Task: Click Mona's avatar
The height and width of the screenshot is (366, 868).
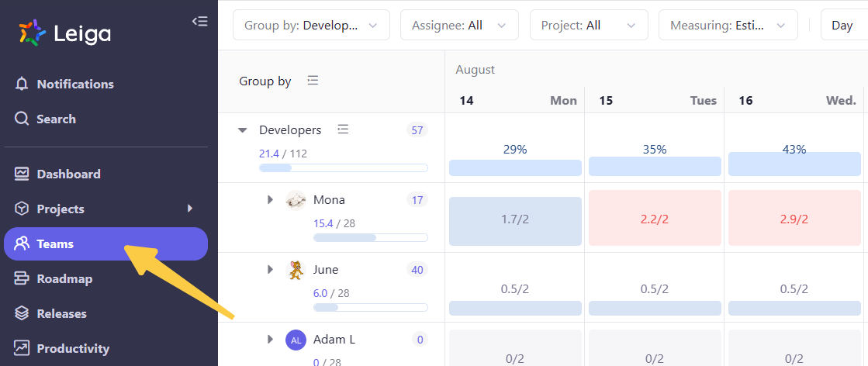Action: pyautogui.click(x=296, y=200)
